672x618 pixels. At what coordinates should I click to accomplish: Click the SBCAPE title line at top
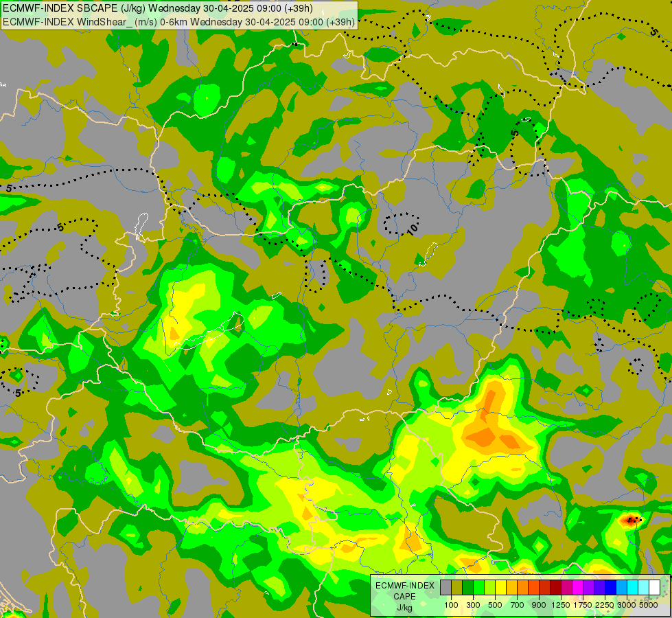pos(158,8)
